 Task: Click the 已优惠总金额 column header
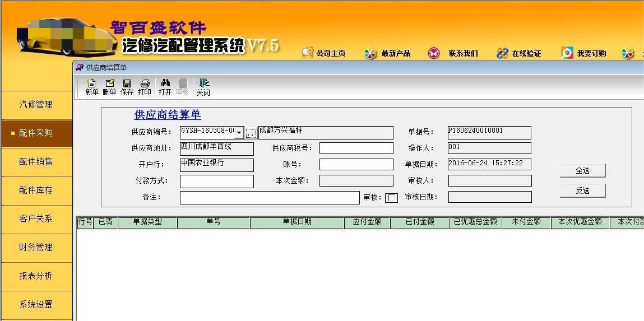click(476, 222)
